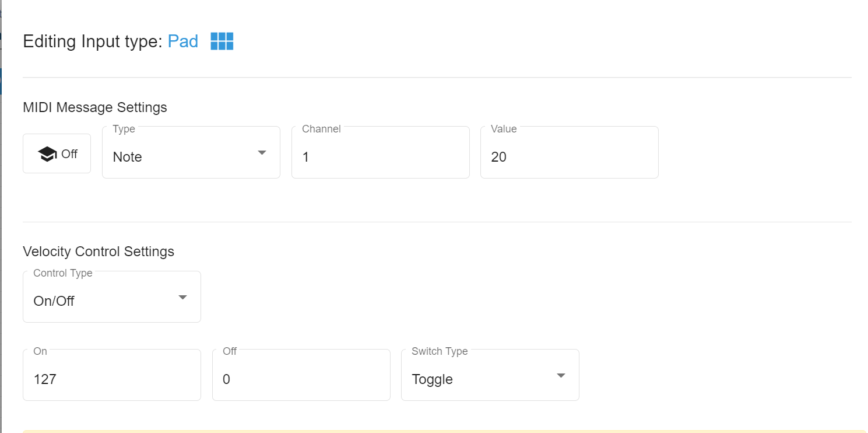The width and height of the screenshot is (868, 433).
Task: Click the yellow banner at the bottom
Action: pyautogui.click(x=443, y=431)
